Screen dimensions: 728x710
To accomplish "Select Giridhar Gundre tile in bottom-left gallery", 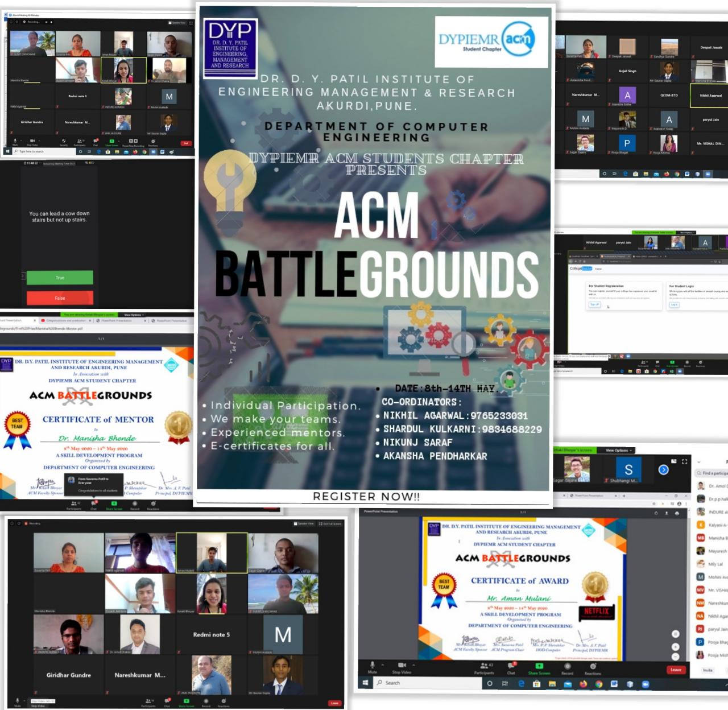I will [68, 675].
